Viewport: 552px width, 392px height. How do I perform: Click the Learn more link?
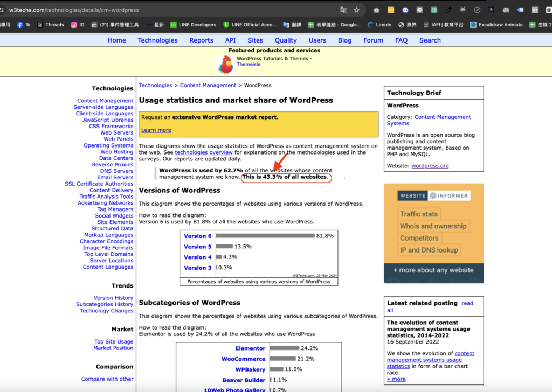coord(156,130)
